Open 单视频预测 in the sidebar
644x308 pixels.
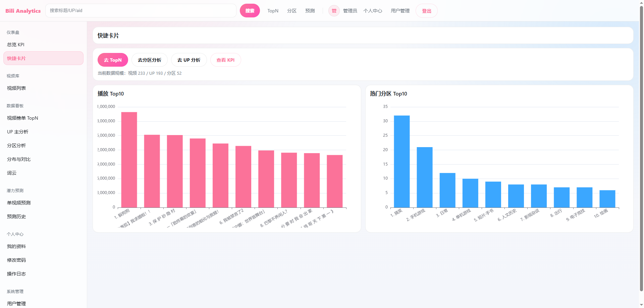coord(19,203)
